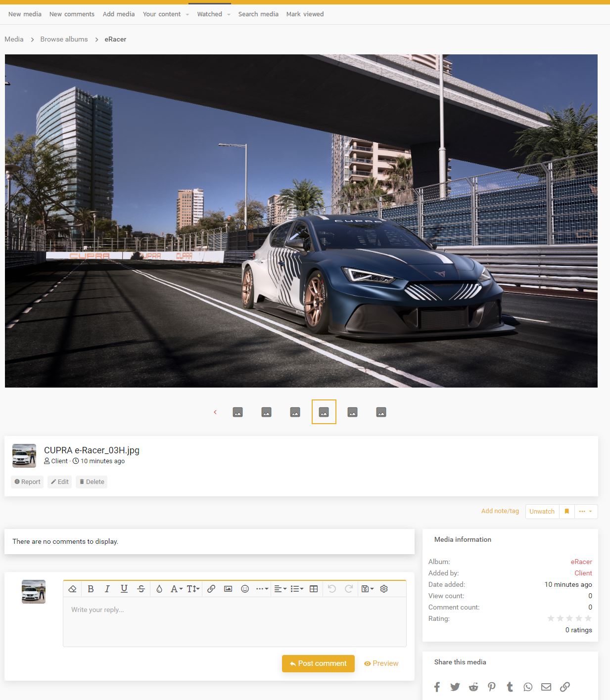This screenshot has width=610, height=700.
Task: Click the Post comment button
Action: pyautogui.click(x=318, y=663)
